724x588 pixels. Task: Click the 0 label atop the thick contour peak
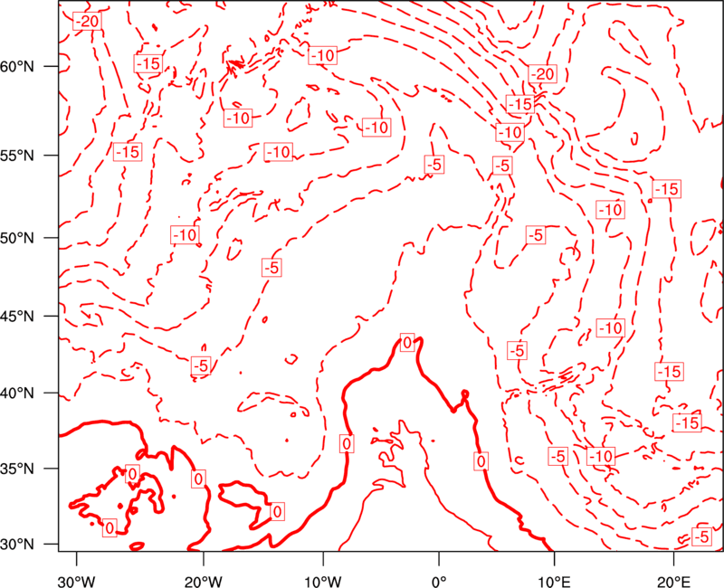(406, 343)
